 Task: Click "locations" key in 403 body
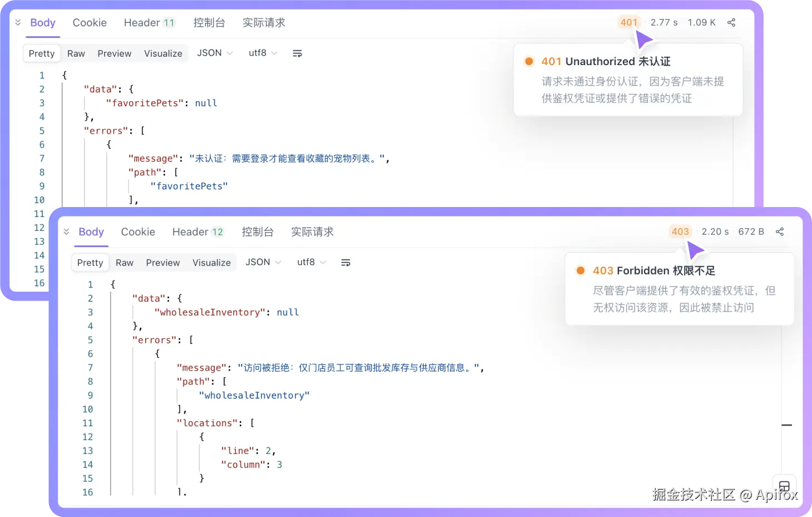207,423
